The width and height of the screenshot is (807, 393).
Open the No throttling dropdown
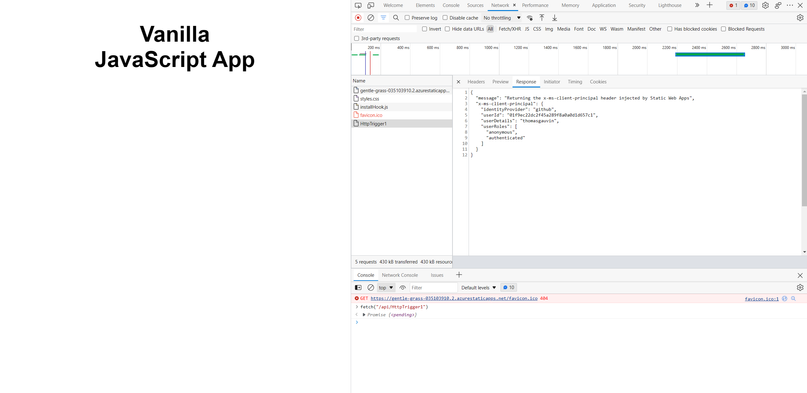(501, 17)
